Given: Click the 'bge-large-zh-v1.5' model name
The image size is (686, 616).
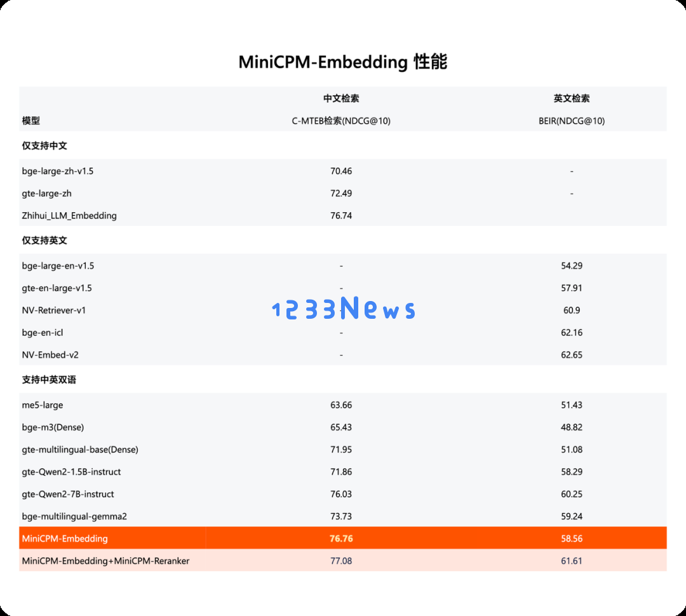Looking at the screenshot, I should (x=57, y=171).
